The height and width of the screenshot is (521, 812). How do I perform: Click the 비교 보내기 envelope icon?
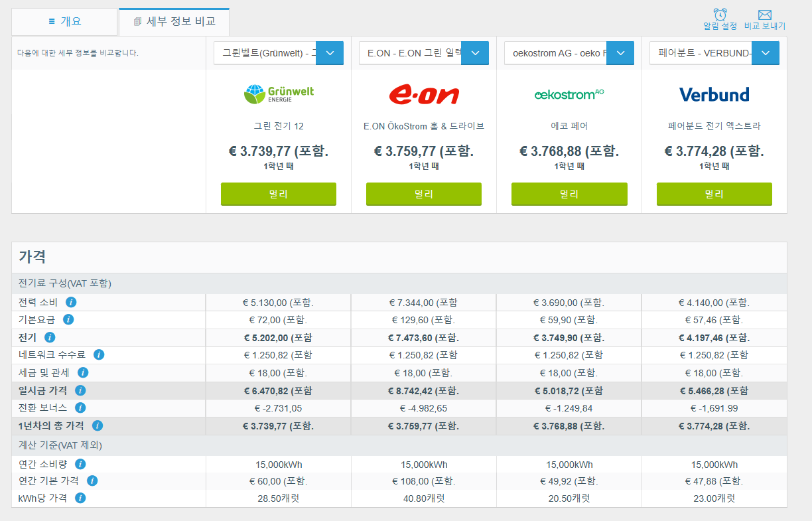click(765, 15)
